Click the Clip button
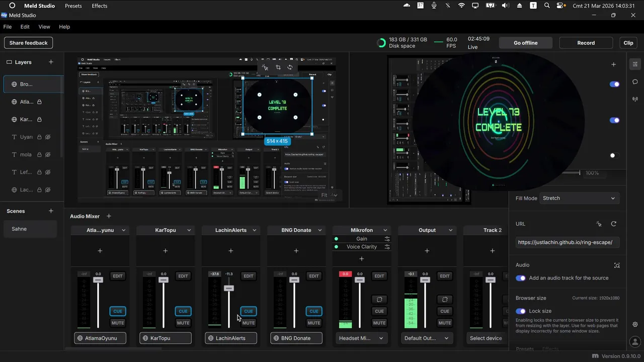644x362 pixels. point(628,43)
